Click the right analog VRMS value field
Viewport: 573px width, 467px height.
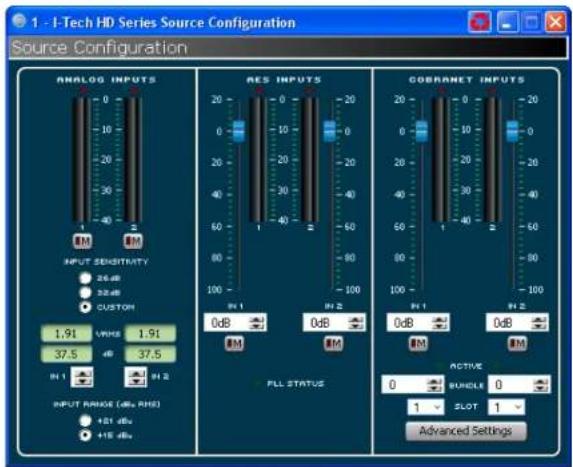coord(150,334)
